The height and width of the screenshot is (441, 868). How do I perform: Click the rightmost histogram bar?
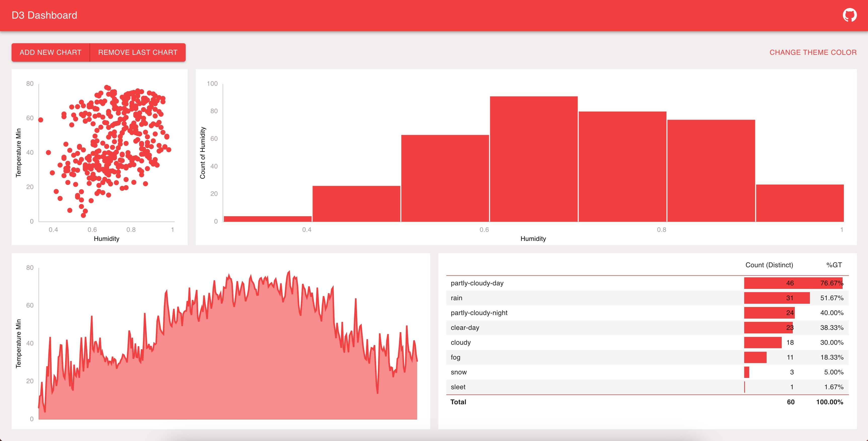800,203
